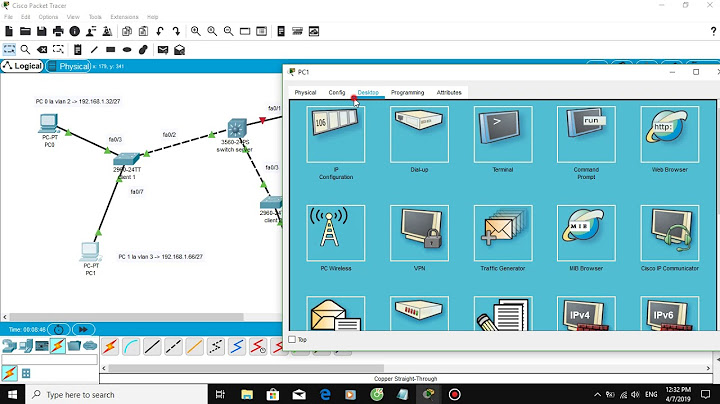Click the Power Cycle Devices button

[59, 330]
